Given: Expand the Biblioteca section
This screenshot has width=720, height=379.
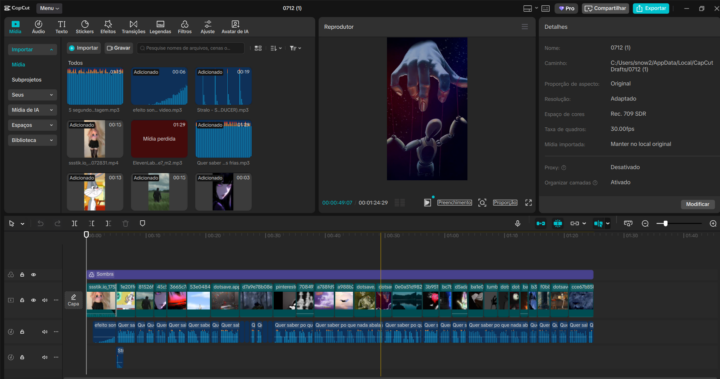Looking at the screenshot, I should (x=32, y=140).
